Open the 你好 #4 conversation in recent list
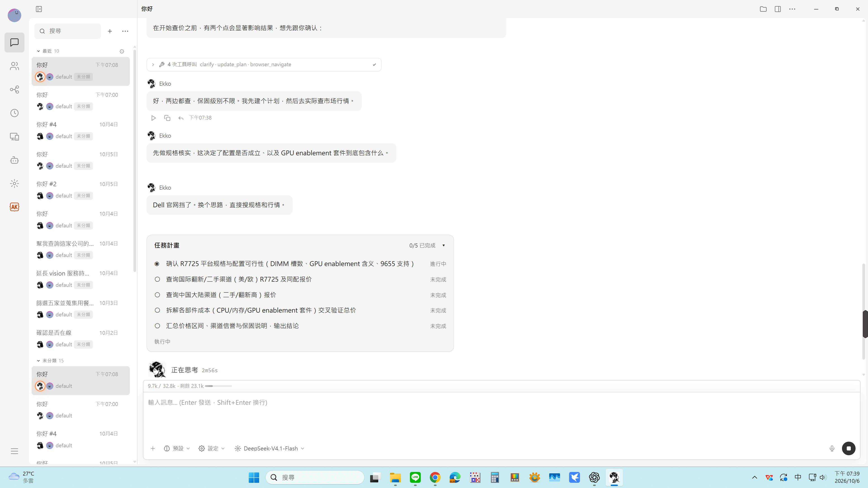 click(x=80, y=130)
